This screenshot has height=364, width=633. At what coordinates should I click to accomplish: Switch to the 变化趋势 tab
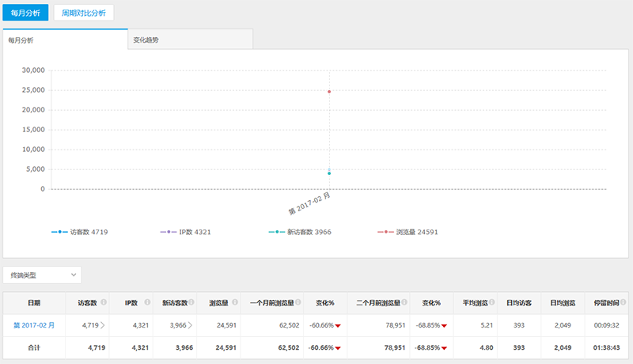click(x=190, y=40)
